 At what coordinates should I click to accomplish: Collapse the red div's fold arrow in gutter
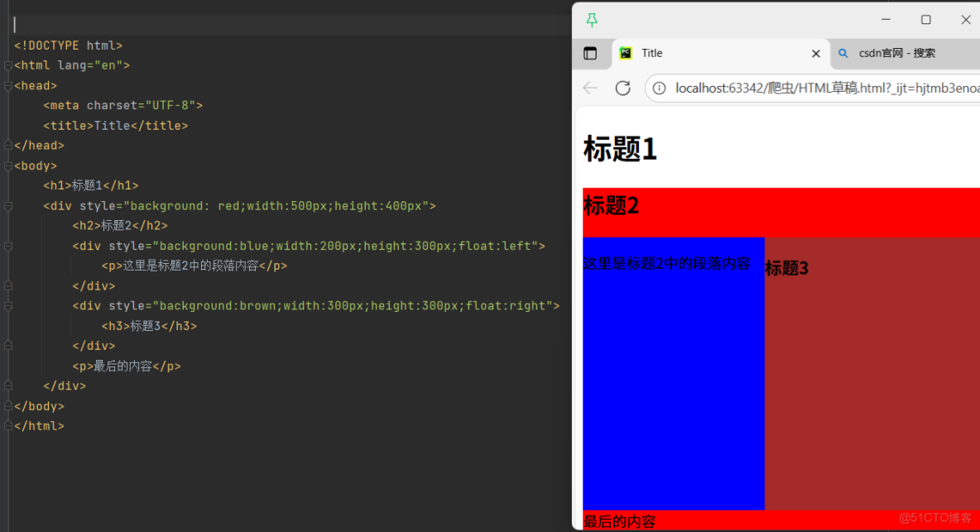7,207
